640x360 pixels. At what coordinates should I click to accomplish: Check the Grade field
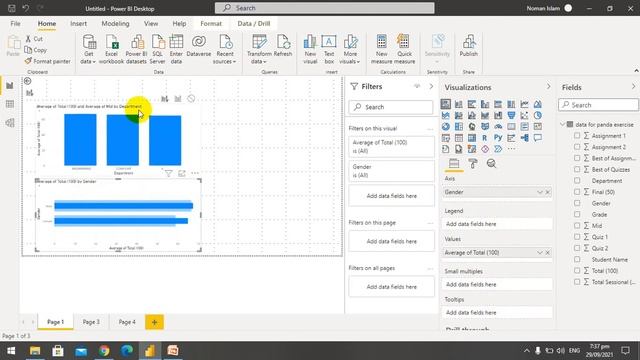coord(577,214)
